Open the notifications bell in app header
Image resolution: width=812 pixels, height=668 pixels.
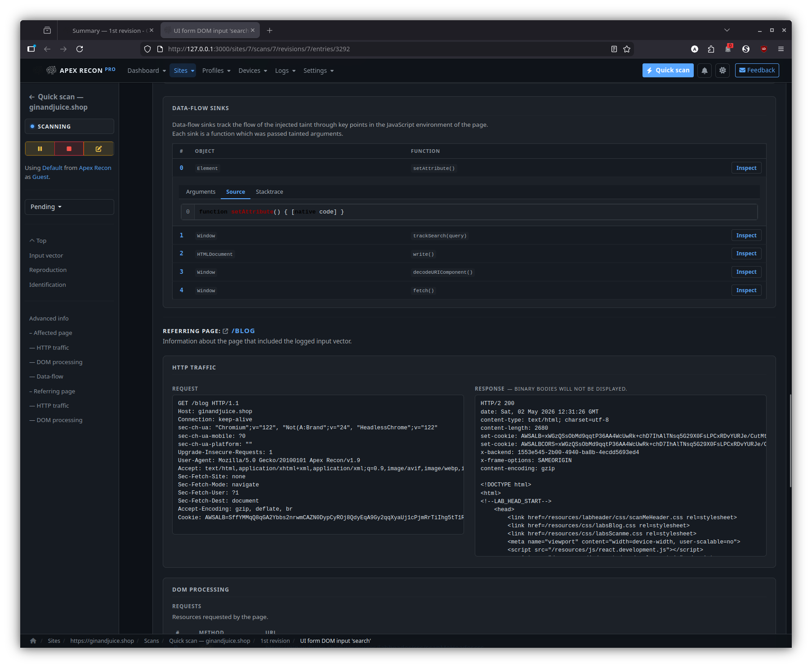coord(705,71)
